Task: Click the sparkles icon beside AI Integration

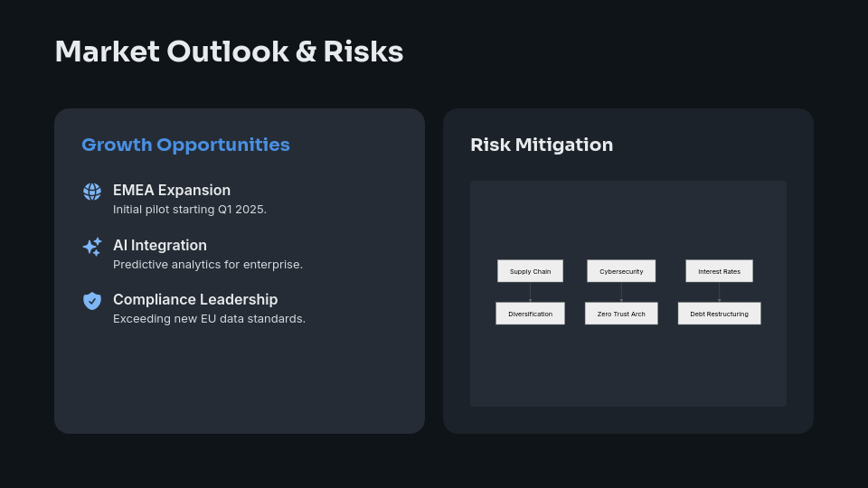Action: tap(92, 246)
